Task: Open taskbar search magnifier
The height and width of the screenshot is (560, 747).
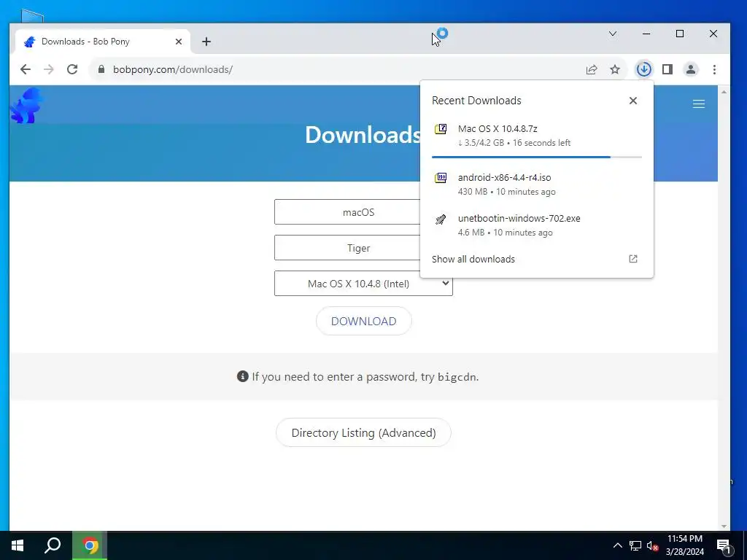Action: 53,545
